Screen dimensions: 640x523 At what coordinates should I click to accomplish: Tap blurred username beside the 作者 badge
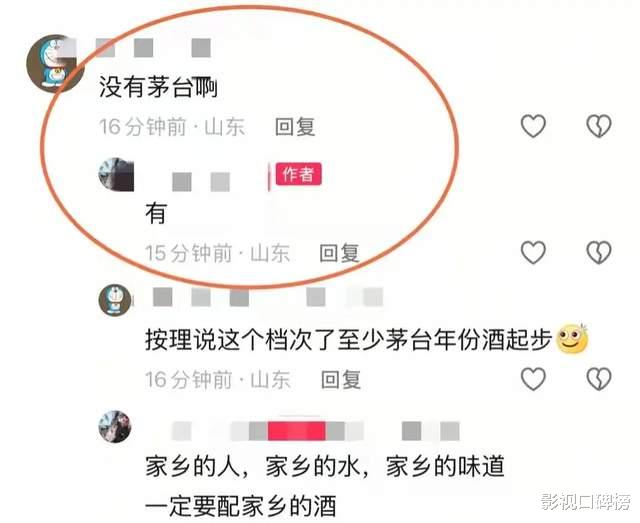click(x=201, y=182)
